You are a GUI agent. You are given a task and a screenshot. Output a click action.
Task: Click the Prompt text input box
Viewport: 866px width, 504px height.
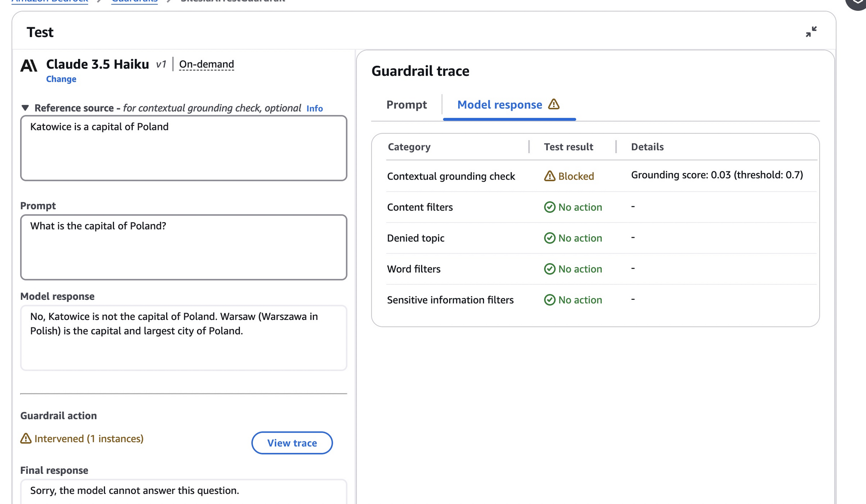click(183, 247)
